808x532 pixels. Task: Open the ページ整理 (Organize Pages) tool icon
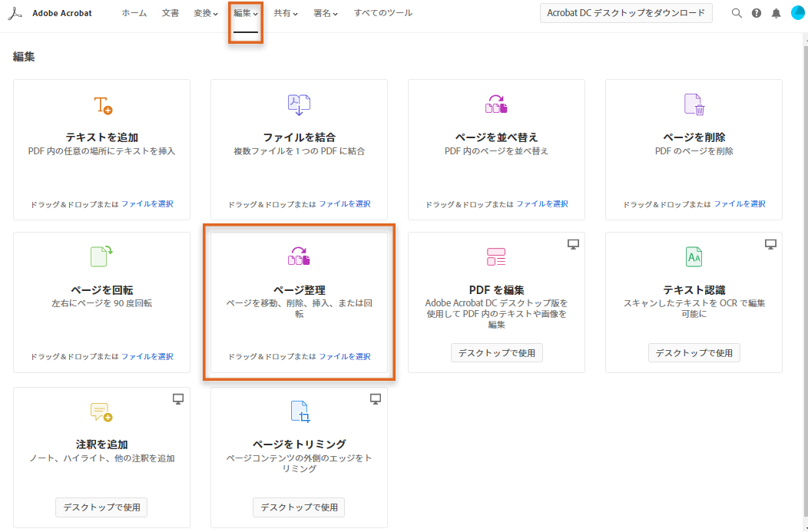(298, 257)
